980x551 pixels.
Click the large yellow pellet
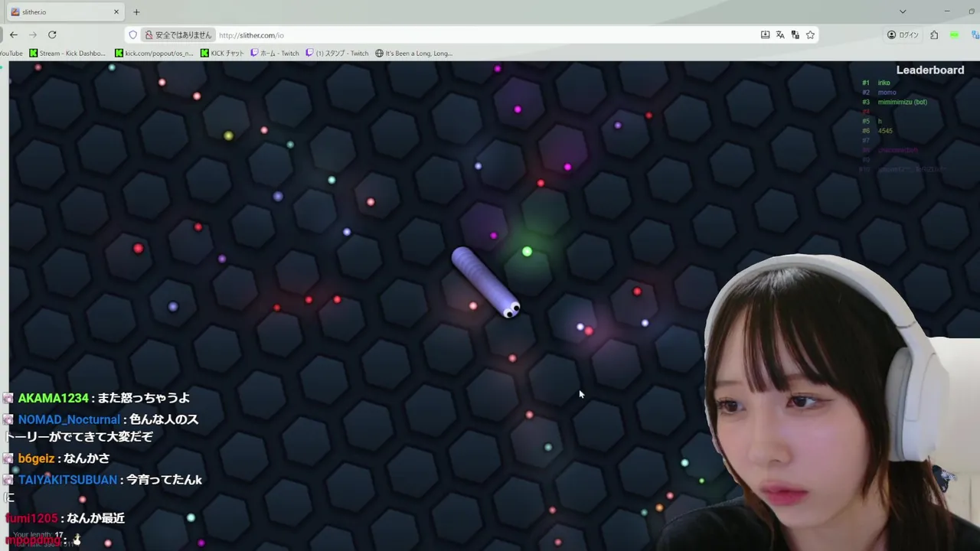pos(228,135)
